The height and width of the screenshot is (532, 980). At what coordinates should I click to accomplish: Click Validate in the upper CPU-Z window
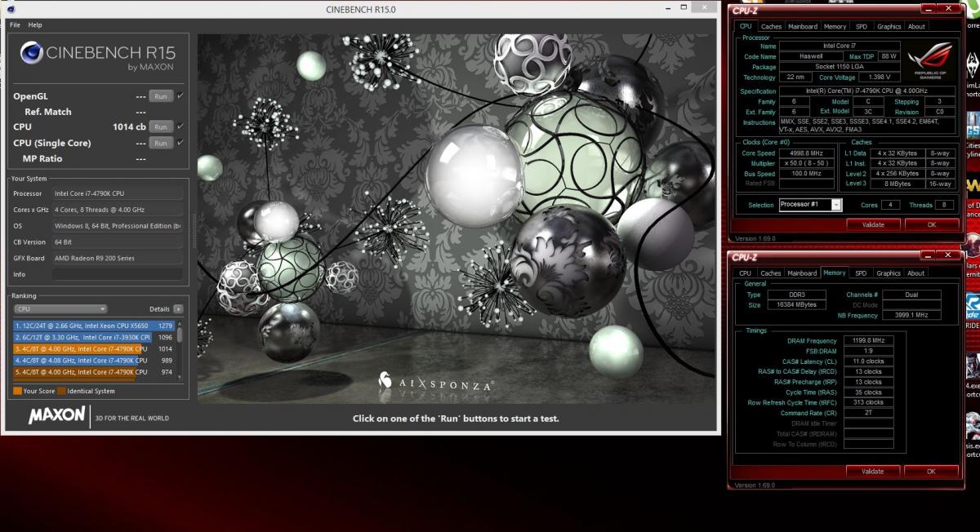tap(873, 224)
